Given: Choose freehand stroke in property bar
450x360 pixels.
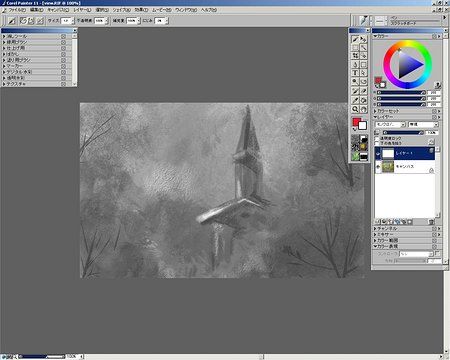Looking at the screenshot, I should 23,21.
